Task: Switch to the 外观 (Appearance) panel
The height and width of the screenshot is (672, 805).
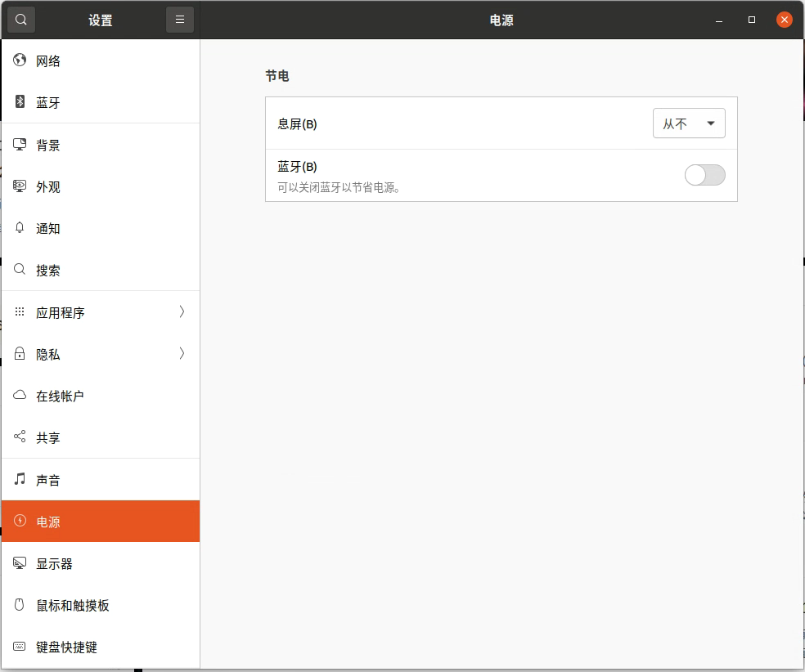Action: (x=20, y=186)
